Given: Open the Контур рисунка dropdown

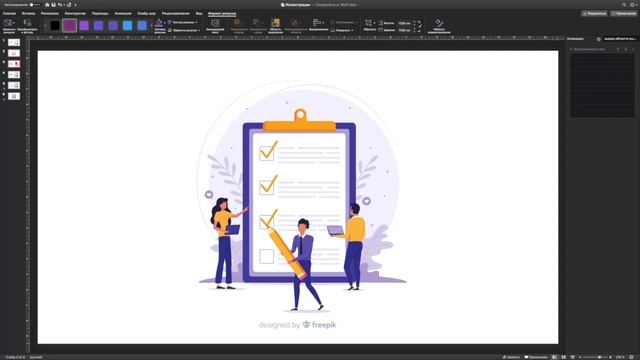Looking at the screenshot, I should (x=183, y=22).
